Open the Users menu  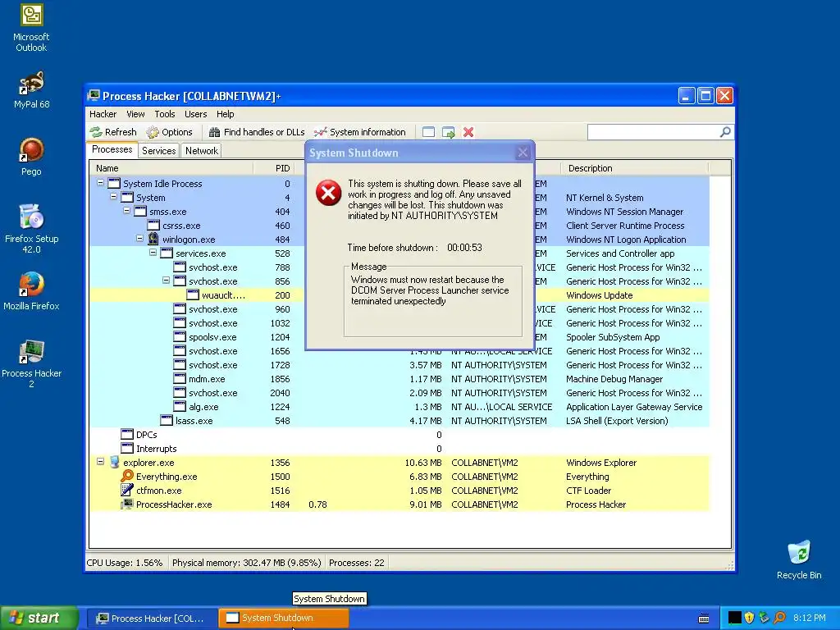click(195, 114)
